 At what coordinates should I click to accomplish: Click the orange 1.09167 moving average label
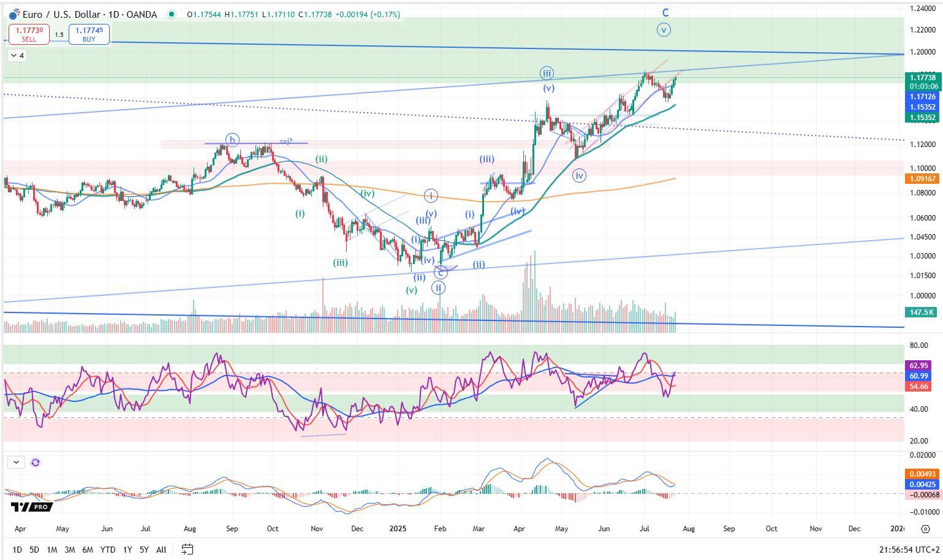coord(922,179)
